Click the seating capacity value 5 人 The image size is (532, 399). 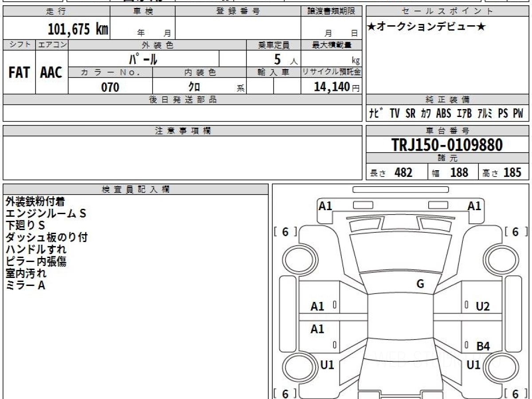(279, 59)
